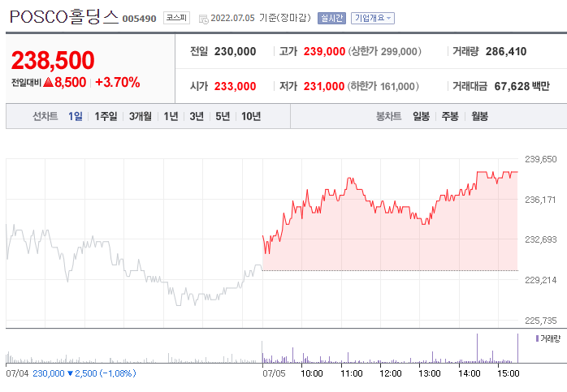Click the 232,693 y-axis label
567x392 pixels.
(541, 239)
